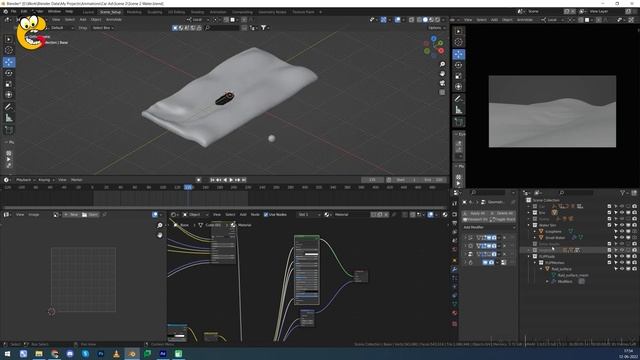Open VLC media player from the taskbar

coord(116,354)
